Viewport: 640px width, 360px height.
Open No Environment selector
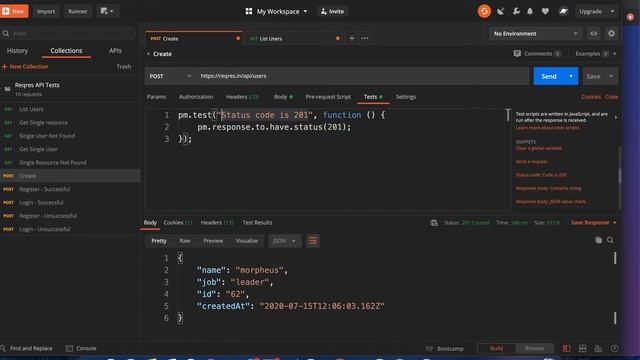point(536,33)
